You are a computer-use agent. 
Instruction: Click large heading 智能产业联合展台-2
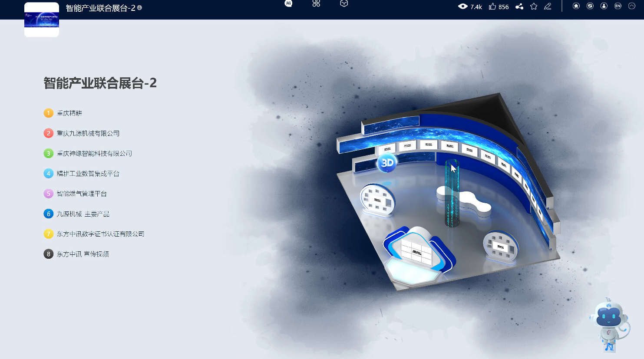100,83
